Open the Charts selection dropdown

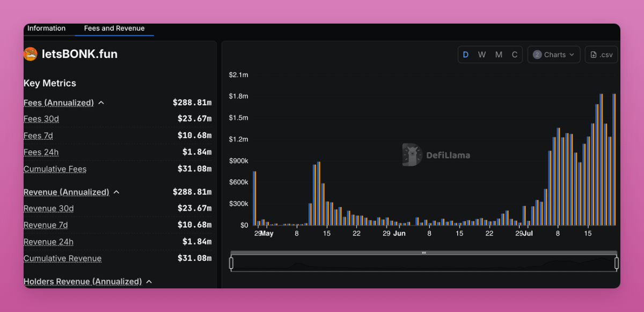pyautogui.click(x=554, y=55)
